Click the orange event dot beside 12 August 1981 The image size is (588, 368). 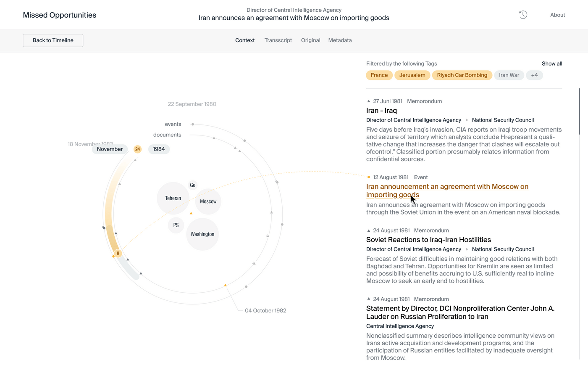pos(369,177)
